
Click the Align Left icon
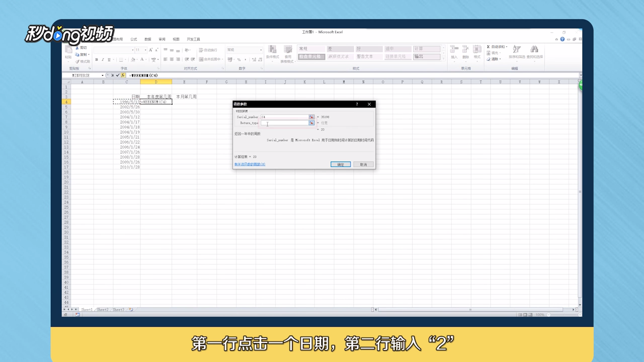point(165,59)
